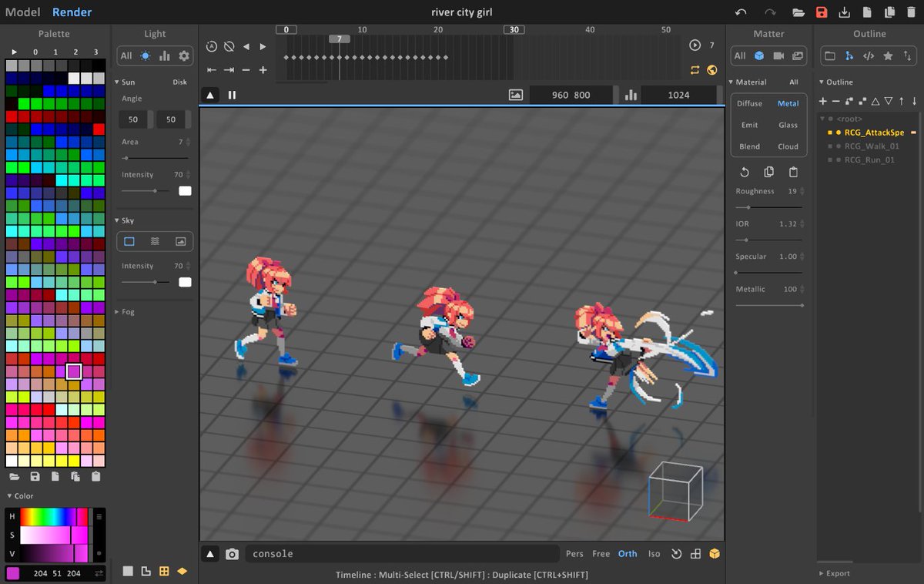
Task: Open the code script icon in Outline
Action: point(869,55)
